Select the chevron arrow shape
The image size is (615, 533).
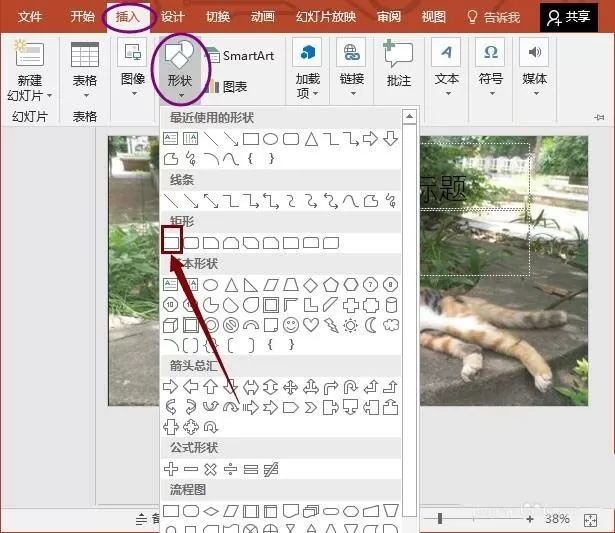pyautogui.click(x=311, y=407)
